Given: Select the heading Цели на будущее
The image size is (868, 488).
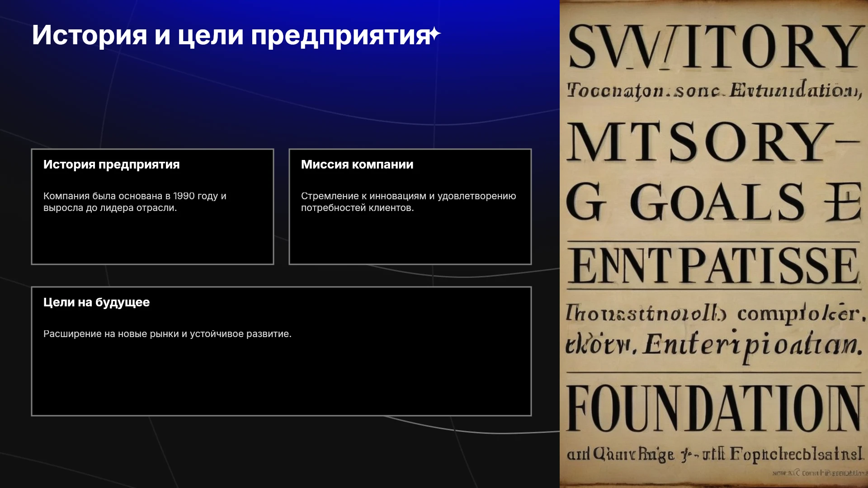Looking at the screenshot, I should [x=96, y=302].
